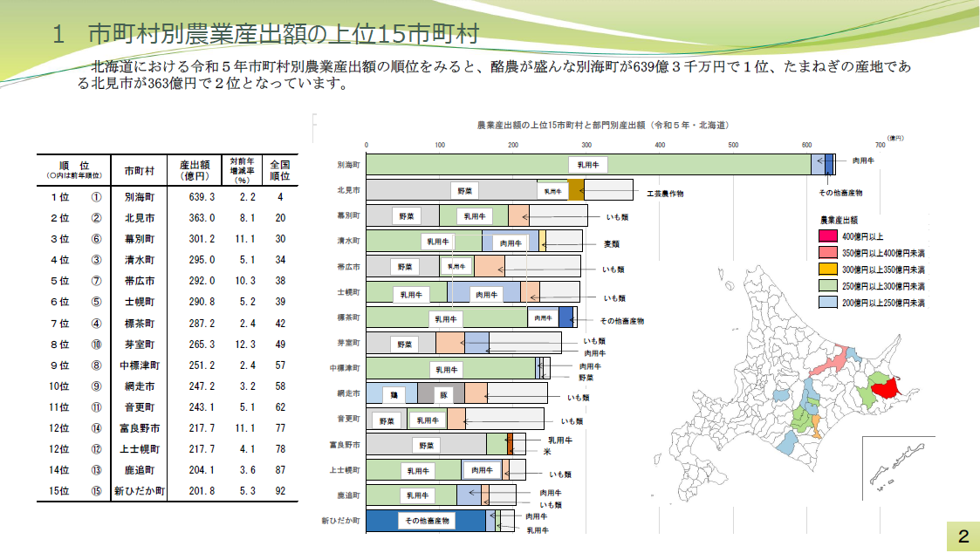The width and height of the screenshot is (980, 553).
Task: Select the salmon 350億円以上400億円未満 legend swatch
Action: tap(828, 252)
